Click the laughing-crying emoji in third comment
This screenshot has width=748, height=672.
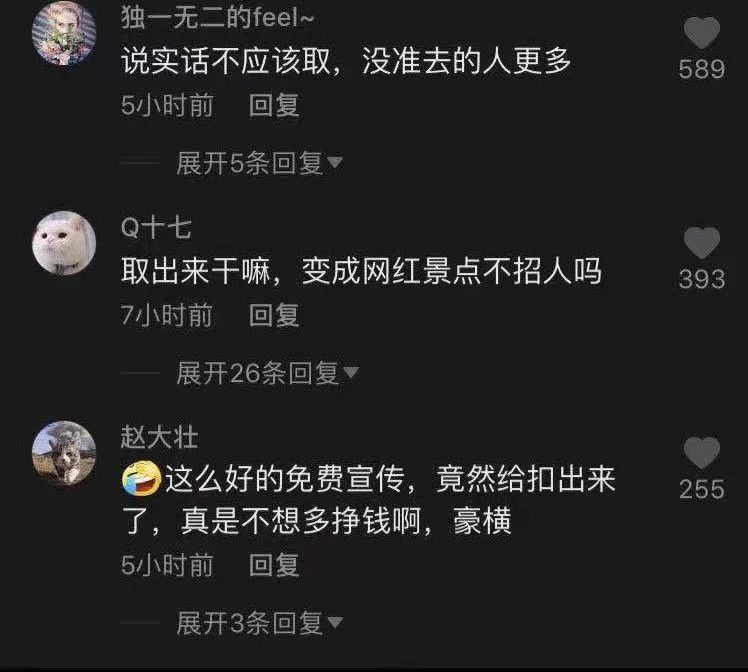click(x=141, y=479)
